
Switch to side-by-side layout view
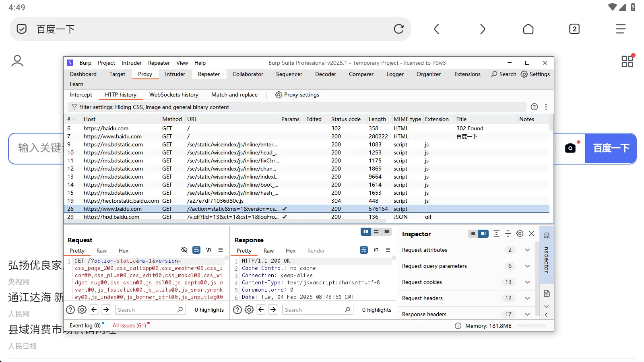pyautogui.click(x=365, y=232)
